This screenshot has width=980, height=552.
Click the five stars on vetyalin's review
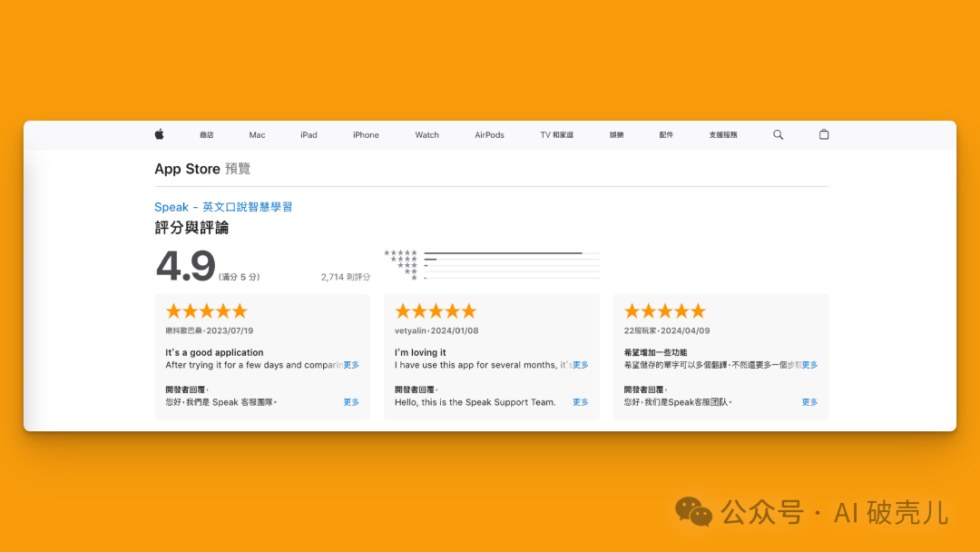tap(436, 311)
